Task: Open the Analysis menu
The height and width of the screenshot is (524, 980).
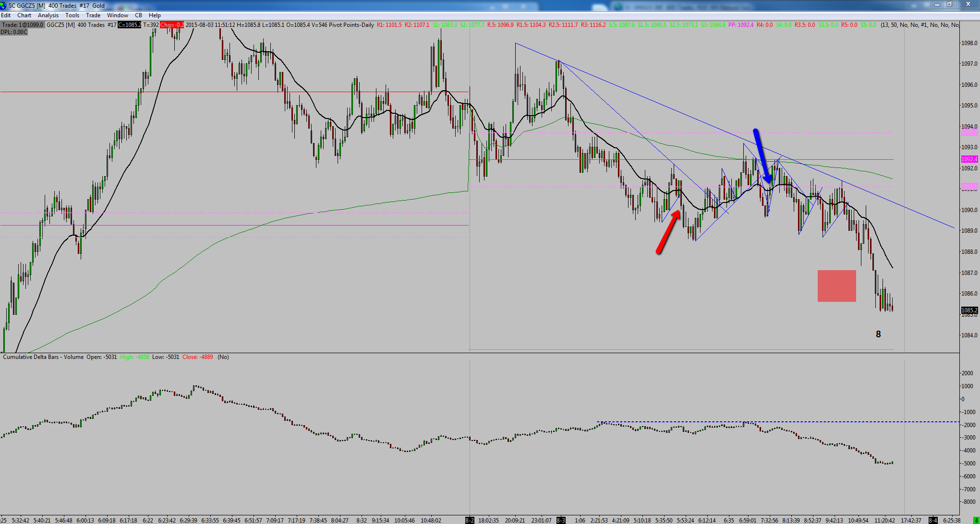Action: point(48,15)
